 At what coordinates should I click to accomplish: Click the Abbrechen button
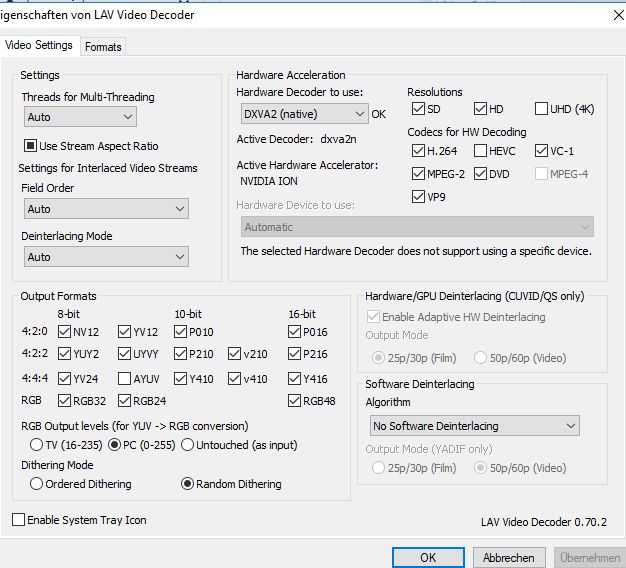point(508,557)
